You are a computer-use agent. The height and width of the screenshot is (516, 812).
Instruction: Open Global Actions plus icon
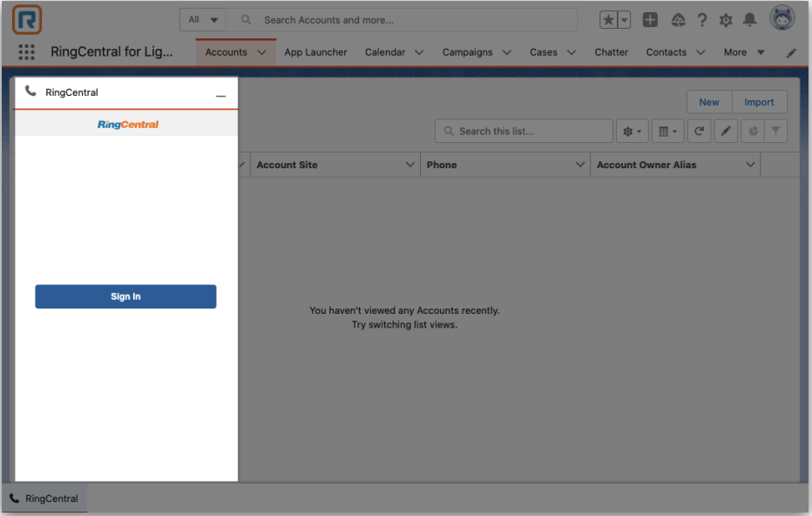pyautogui.click(x=650, y=20)
